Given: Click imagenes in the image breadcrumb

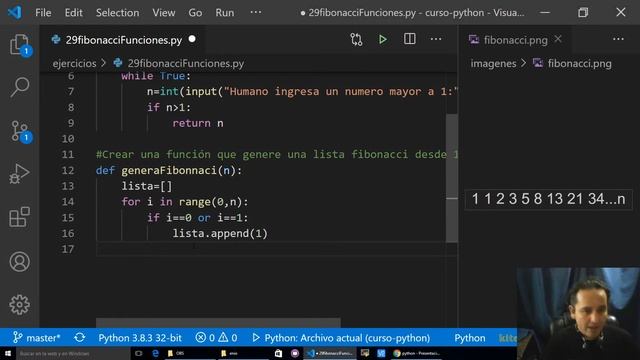Looking at the screenshot, I should click(x=493, y=63).
